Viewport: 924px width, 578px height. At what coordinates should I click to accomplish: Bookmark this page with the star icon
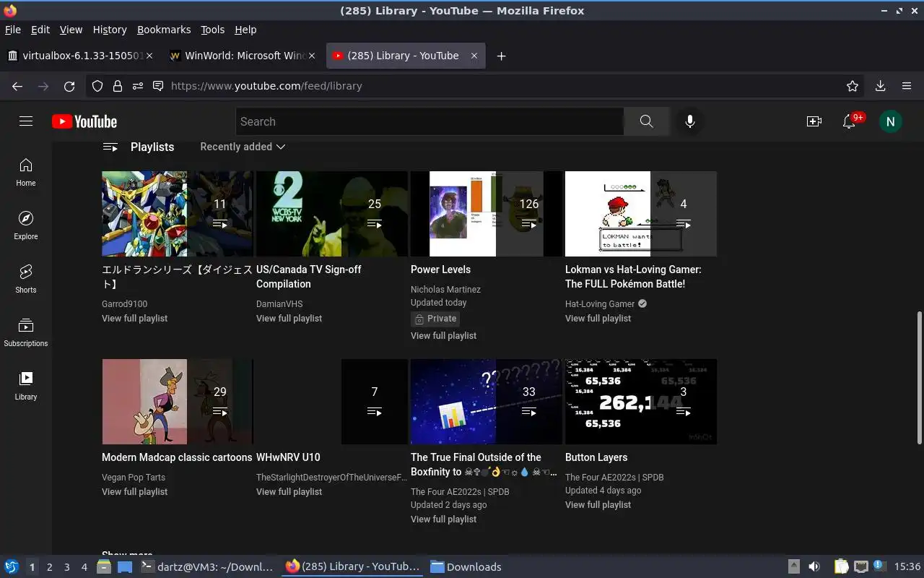coord(853,86)
